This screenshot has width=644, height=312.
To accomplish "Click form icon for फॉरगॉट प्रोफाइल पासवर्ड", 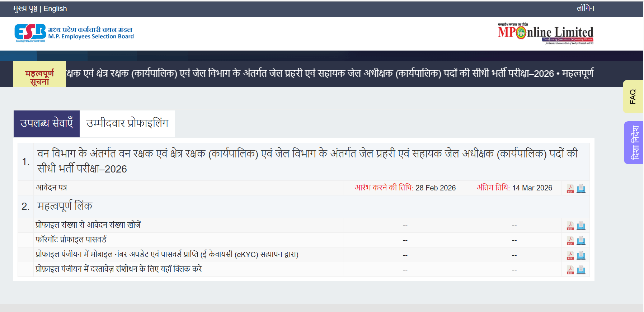I will click(x=581, y=240).
